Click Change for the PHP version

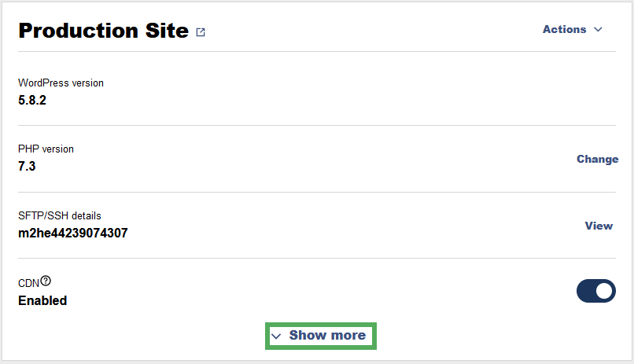pyautogui.click(x=597, y=159)
